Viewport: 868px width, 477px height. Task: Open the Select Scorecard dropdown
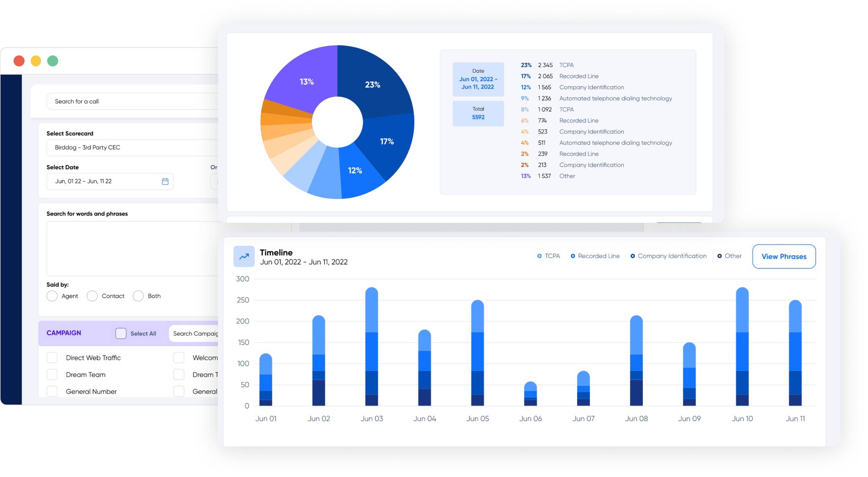(x=132, y=148)
